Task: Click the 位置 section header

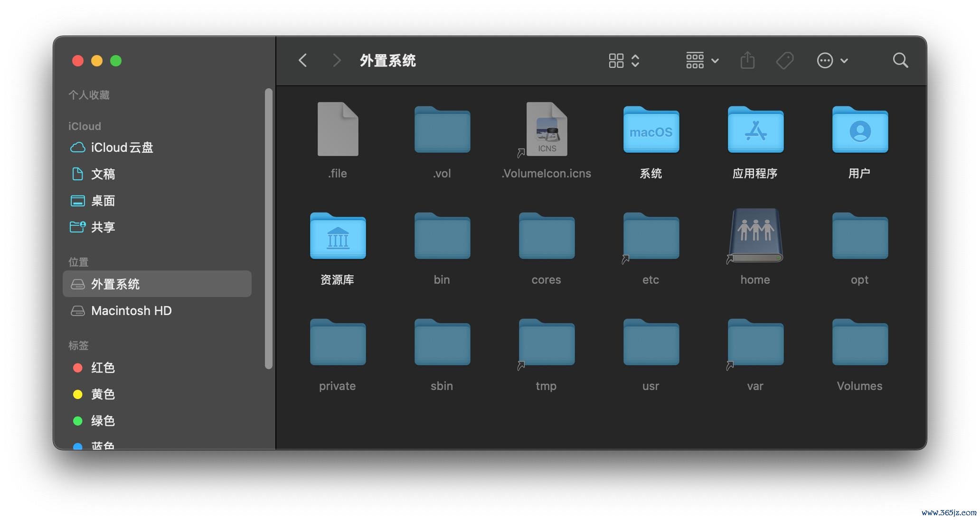Action: click(x=78, y=262)
